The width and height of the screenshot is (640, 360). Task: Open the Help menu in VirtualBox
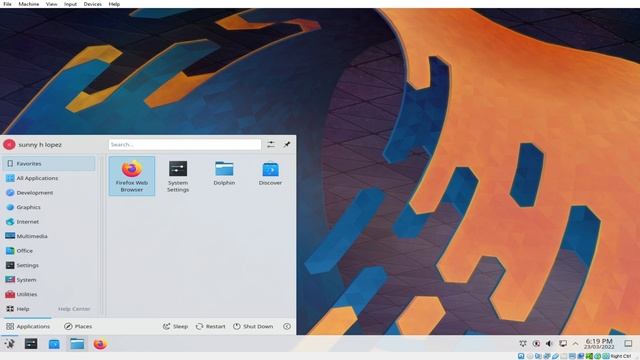[x=114, y=4]
